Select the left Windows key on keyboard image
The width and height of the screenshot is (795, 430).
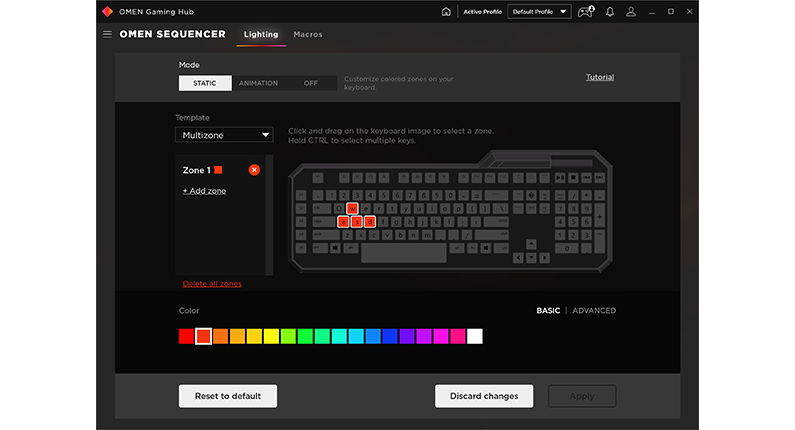335,248
